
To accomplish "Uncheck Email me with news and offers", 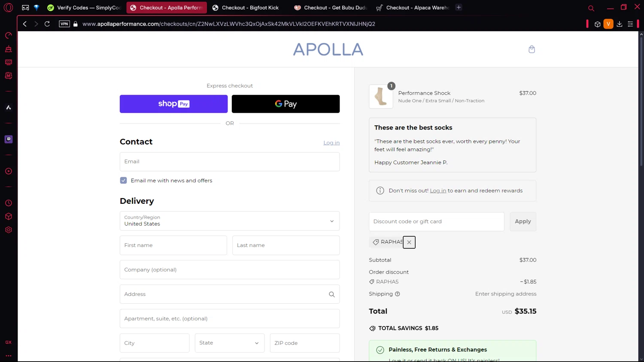I will click(123, 181).
